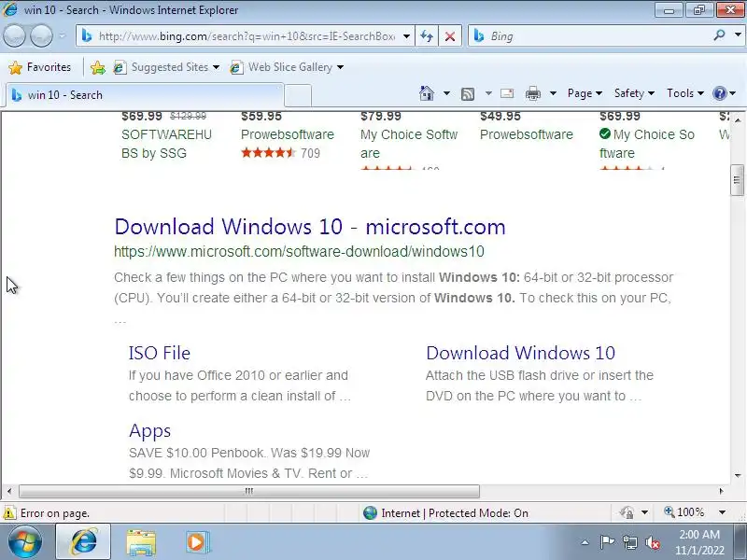Image resolution: width=747 pixels, height=560 pixels.
Task: Open the Download Windows 10 sublink
Action: (520, 353)
